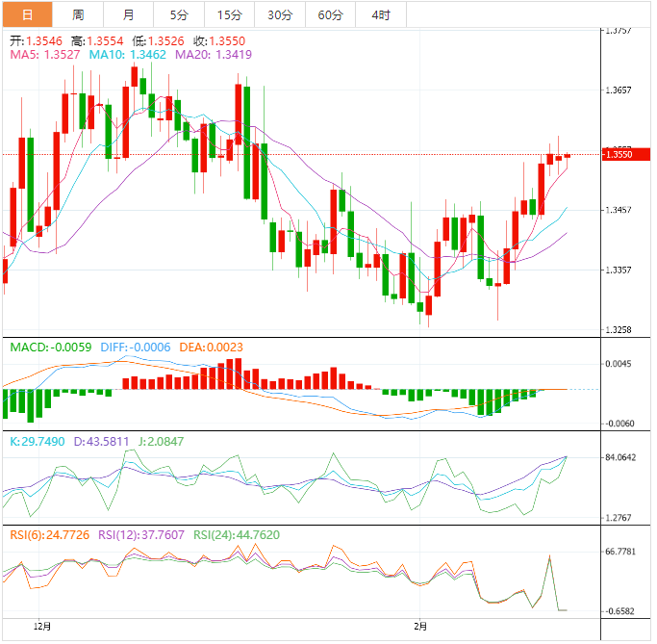Click the -0.6582 RSI axis label
Viewport: 657px width, 644px height.
[x=619, y=611]
